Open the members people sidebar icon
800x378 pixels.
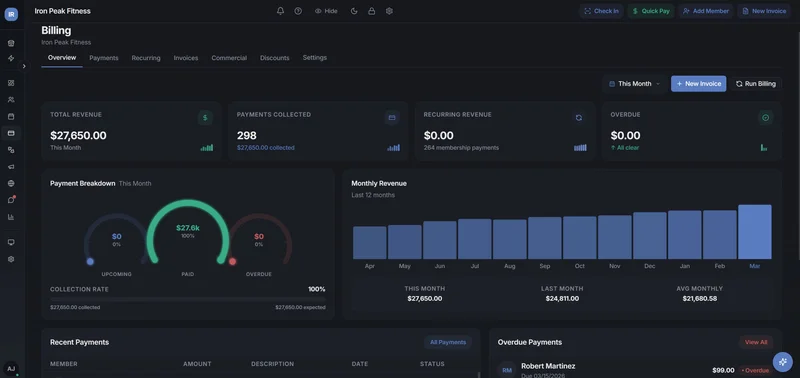click(x=11, y=99)
